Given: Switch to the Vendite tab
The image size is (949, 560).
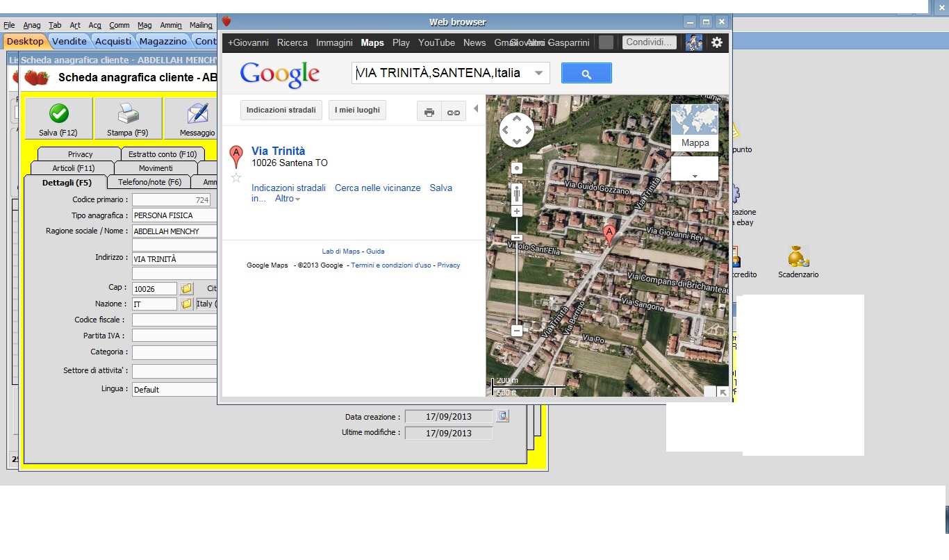Looking at the screenshot, I should [69, 41].
